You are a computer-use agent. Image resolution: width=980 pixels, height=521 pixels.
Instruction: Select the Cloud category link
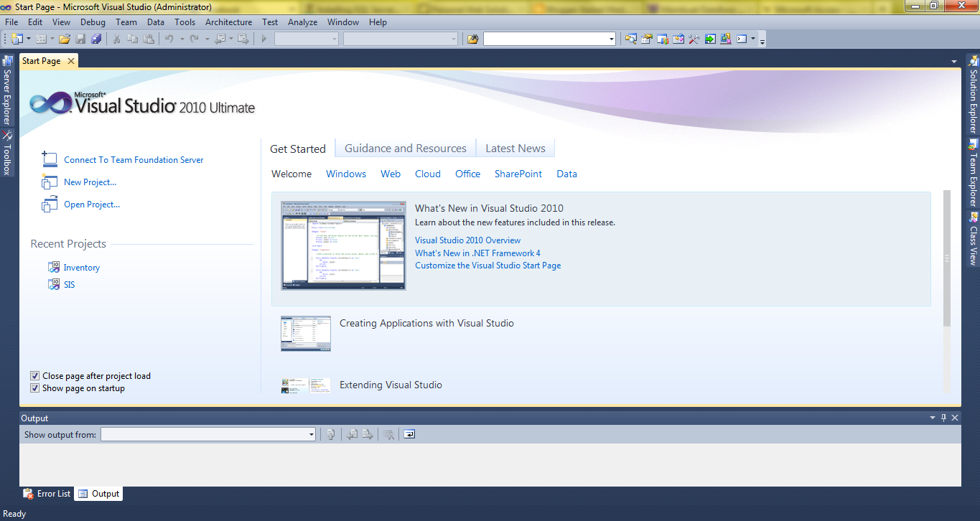(x=428, y=174)
